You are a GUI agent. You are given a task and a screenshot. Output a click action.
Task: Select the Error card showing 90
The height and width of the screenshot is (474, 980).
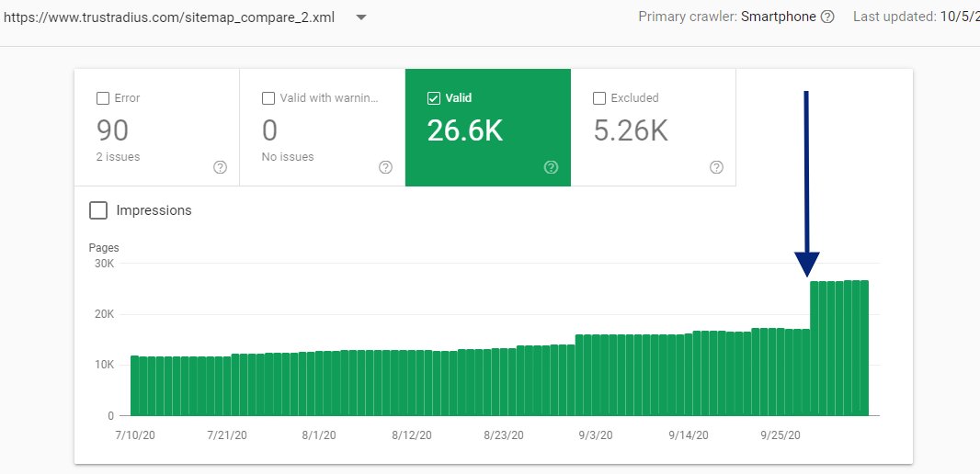157,128
